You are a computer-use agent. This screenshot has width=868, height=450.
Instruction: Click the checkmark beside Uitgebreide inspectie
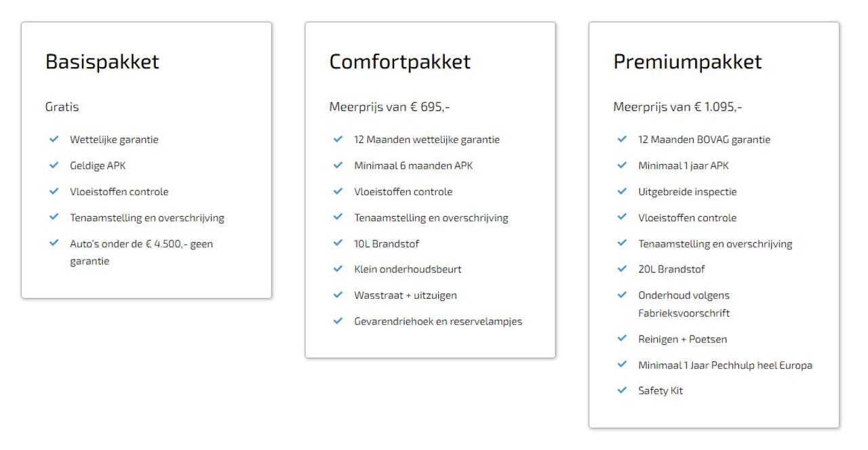(x=623, y=192)
